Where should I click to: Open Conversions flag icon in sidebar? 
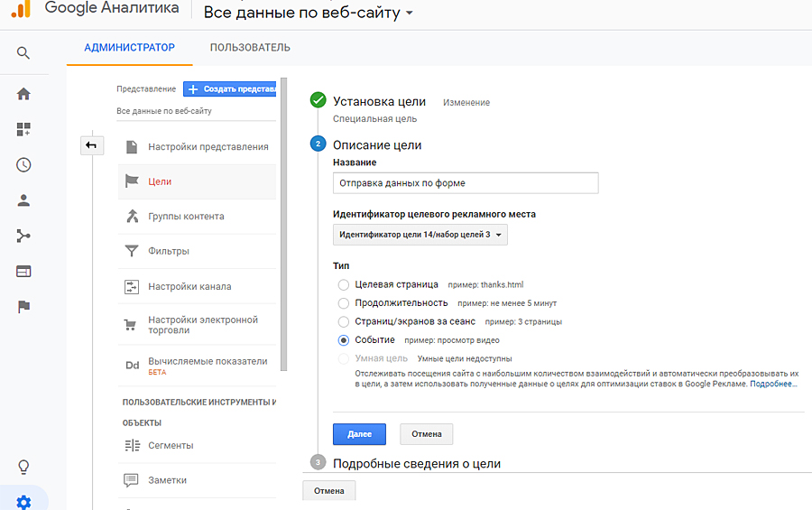tap(23, 307)
